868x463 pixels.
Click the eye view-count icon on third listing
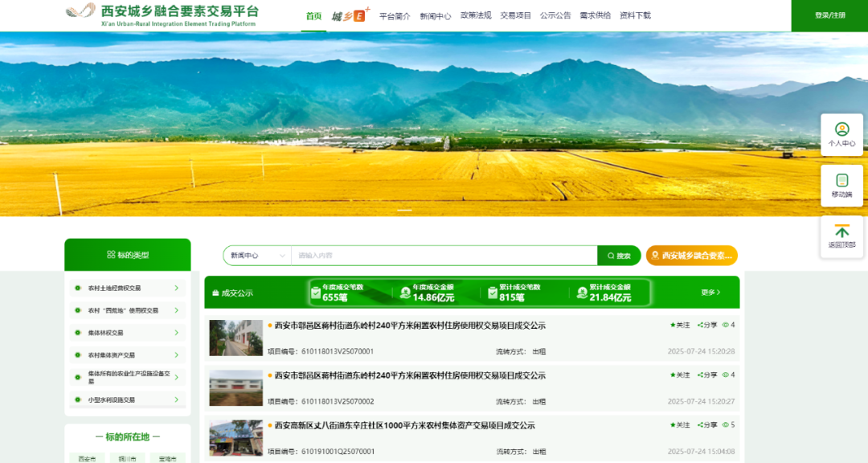(725, 425)
